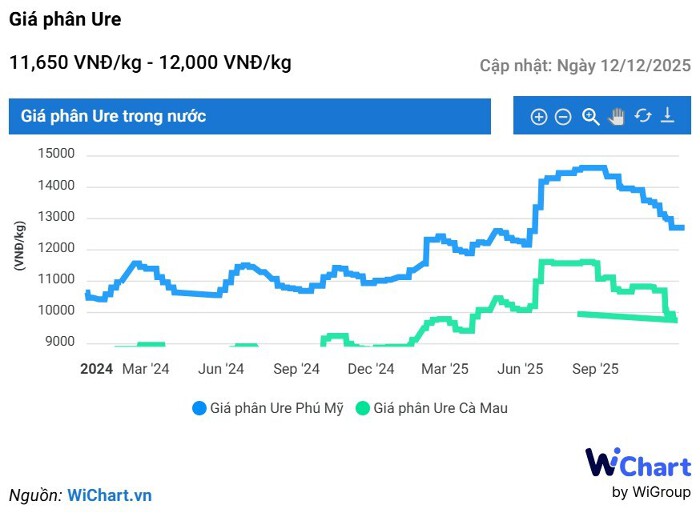Viewport: 700px width, 517px height.
Task: Toggle the Giá phân Ure Cà Mau legend label
Action: tap(440, 408)
